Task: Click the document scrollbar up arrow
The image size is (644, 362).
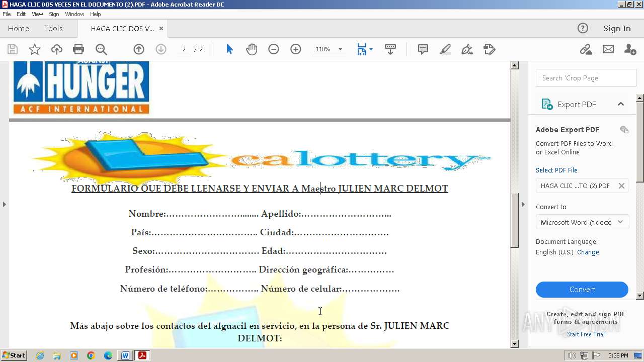Action: [515, 65]
